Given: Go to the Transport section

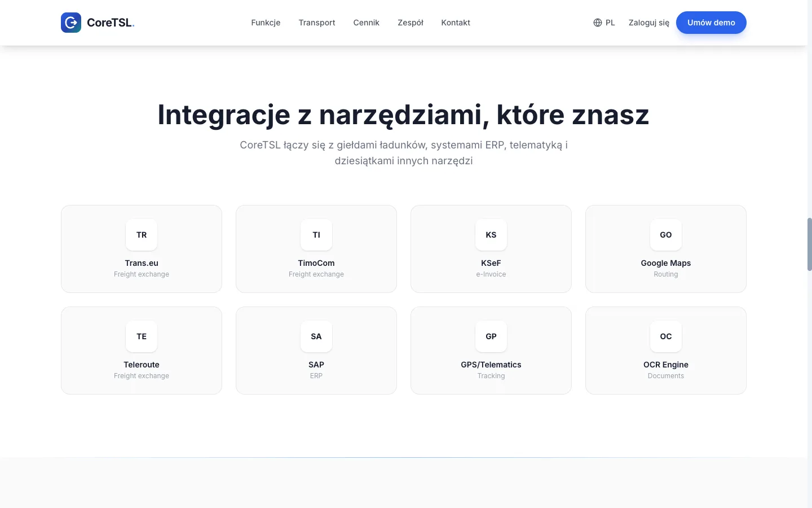Looking at the screenshot, I should pos(317,23).
